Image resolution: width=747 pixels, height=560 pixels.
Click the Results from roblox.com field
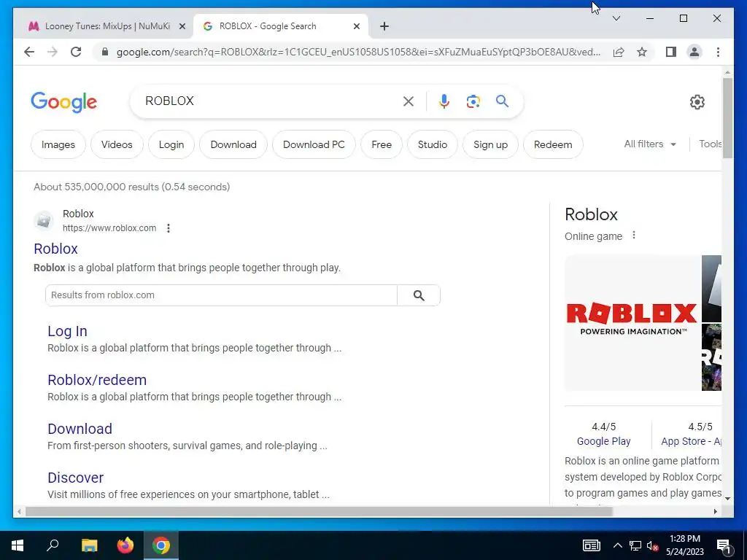pos(222,295)
